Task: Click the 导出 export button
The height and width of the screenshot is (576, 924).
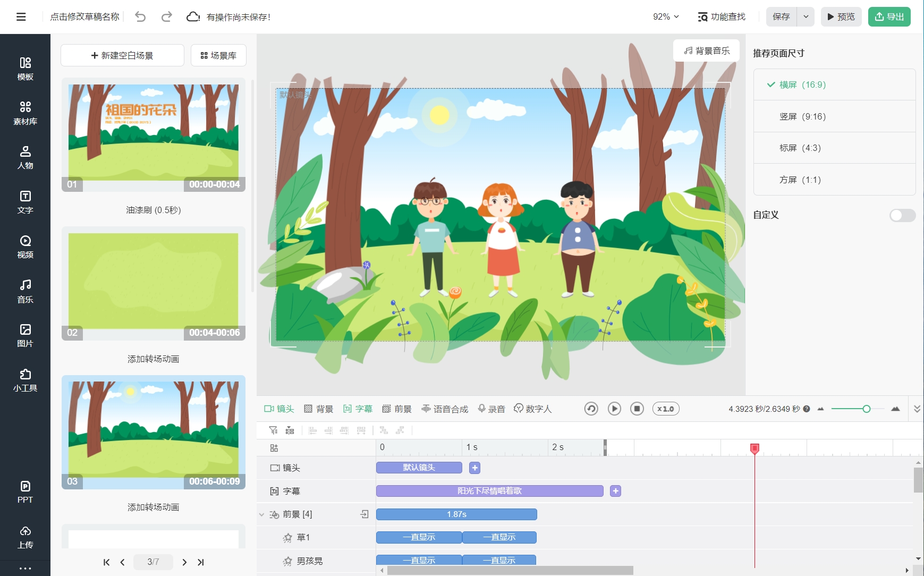Action: click(889, 17)
